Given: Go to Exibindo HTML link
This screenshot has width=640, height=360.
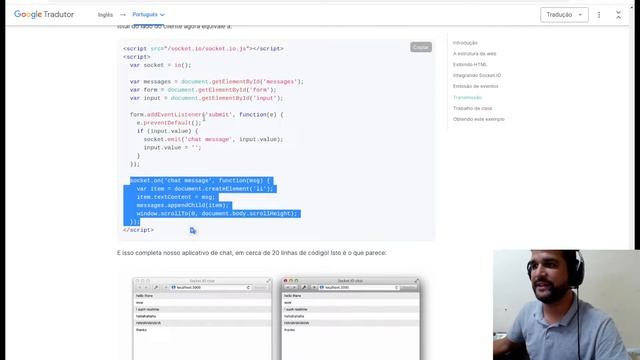Looking at the screenshot, I should (470, 64).
